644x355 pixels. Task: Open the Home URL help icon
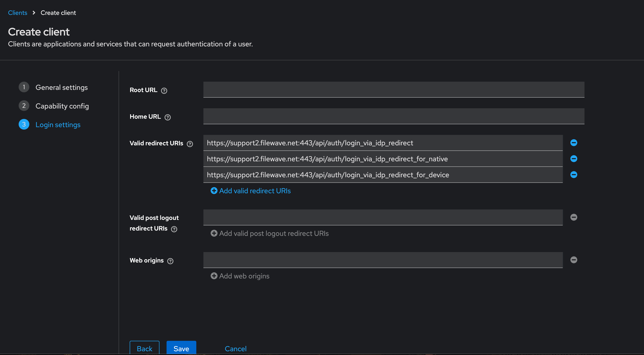(167, 117)
